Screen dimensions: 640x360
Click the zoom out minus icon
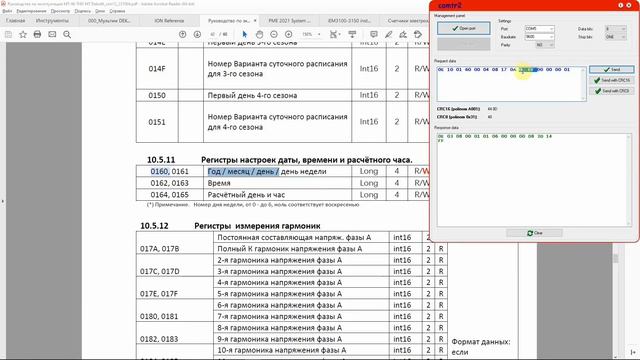coord(274,34)
